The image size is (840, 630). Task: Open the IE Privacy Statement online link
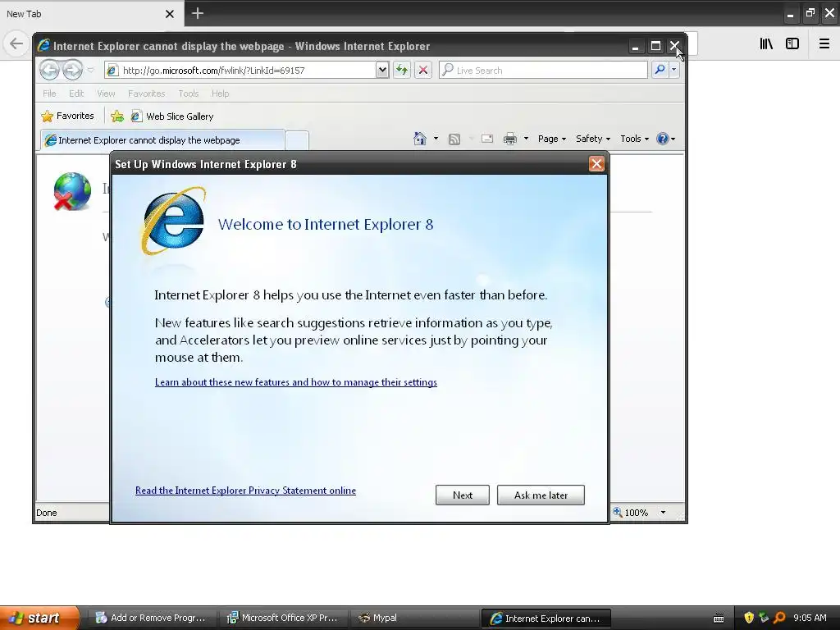(245, 491)
